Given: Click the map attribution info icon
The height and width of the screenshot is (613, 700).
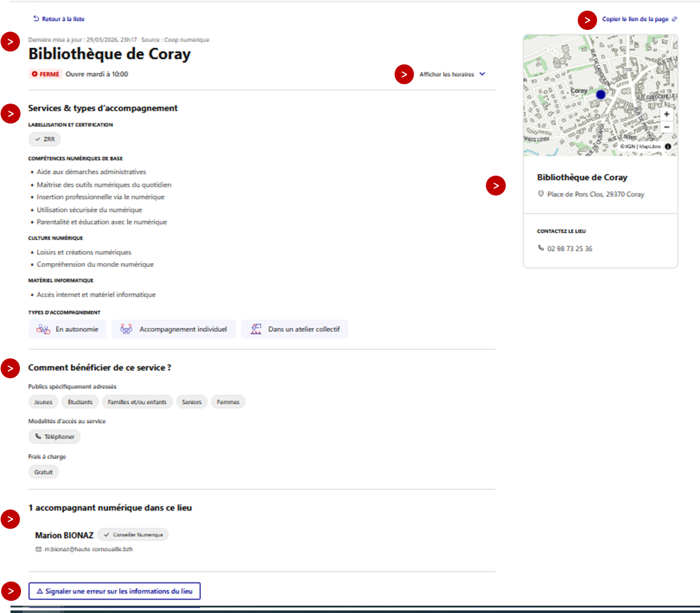Looking at the screenshot, I should [668, 147].
